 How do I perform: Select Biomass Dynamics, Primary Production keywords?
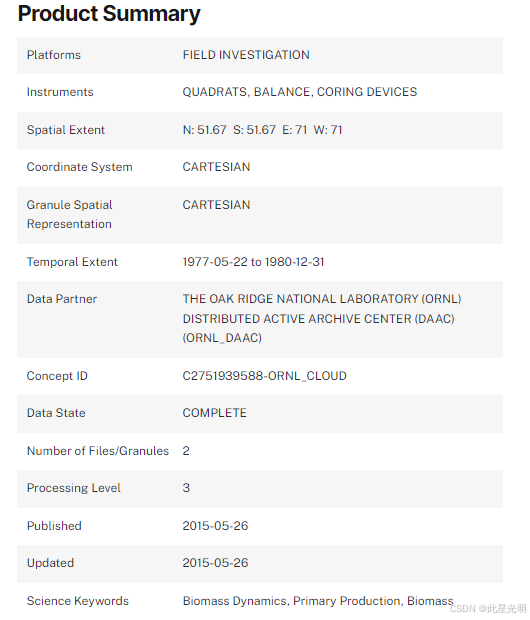(293, 601)
